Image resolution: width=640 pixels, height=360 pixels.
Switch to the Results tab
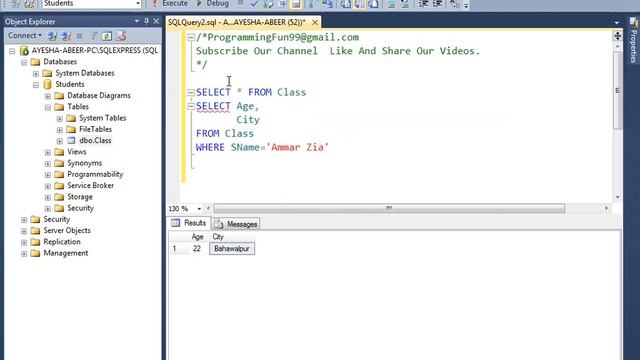point(189,223)
